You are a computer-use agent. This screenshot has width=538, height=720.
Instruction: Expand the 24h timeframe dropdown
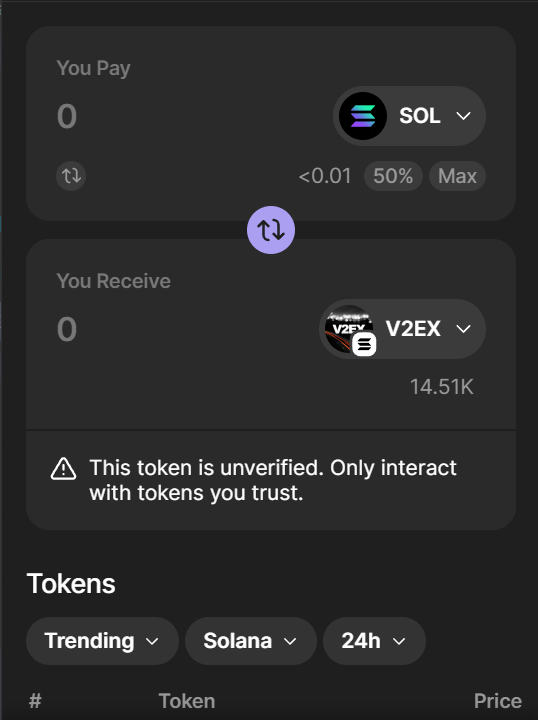click(x=374, y=641)
